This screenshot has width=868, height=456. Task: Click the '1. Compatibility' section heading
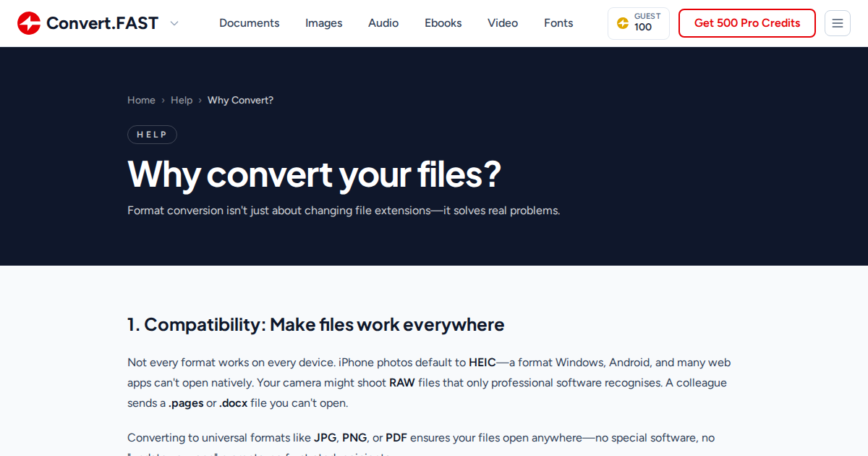click(316, 324)
